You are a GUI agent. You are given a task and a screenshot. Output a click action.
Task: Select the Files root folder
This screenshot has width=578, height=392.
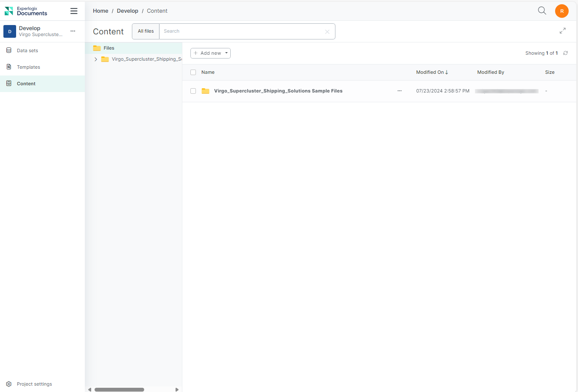(x=134, y=48)
